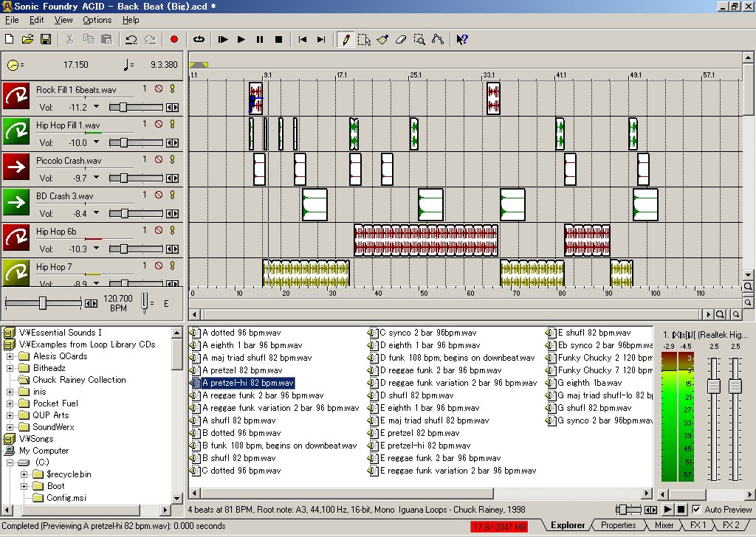Stop playback in the main toolbar
The height and width of the screenshot is (537, 756).
click(x=278, y=40)
